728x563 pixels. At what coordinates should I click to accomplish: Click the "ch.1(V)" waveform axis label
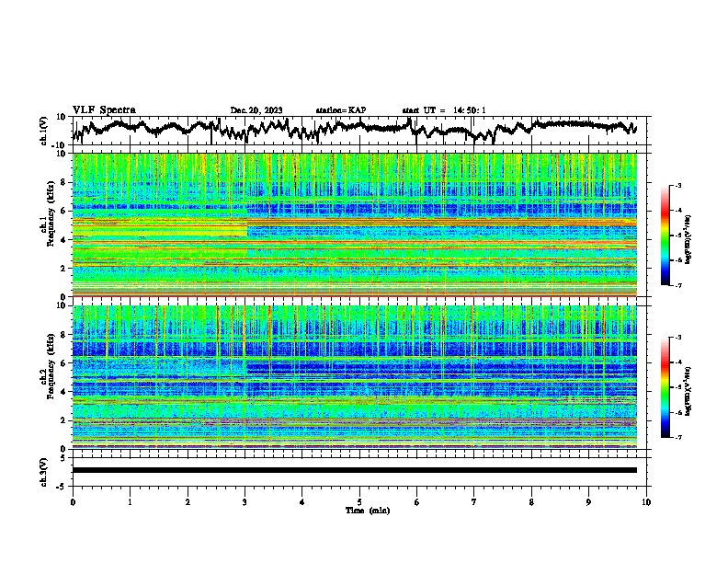pyautogui.click(x=44, y=131)
